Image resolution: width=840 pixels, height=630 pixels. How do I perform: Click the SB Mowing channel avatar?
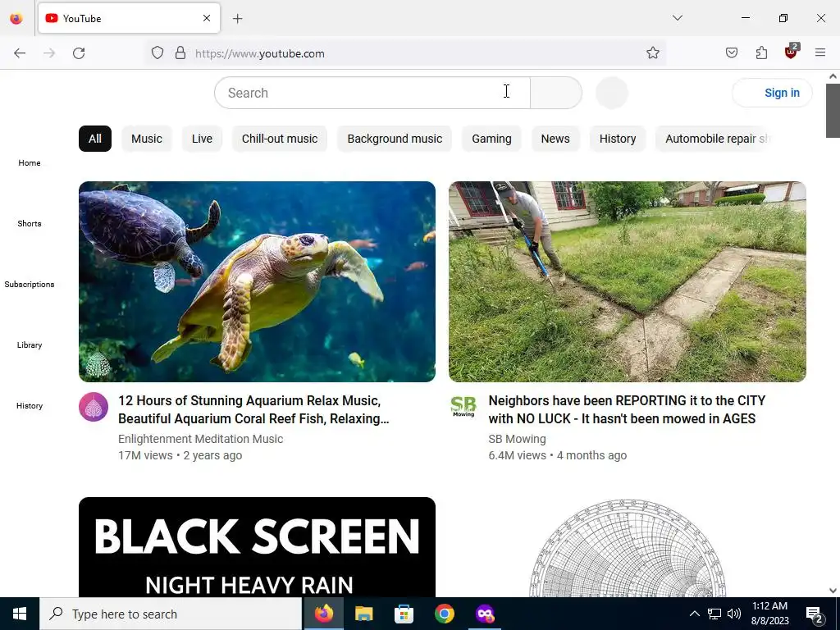pos(464,407)
